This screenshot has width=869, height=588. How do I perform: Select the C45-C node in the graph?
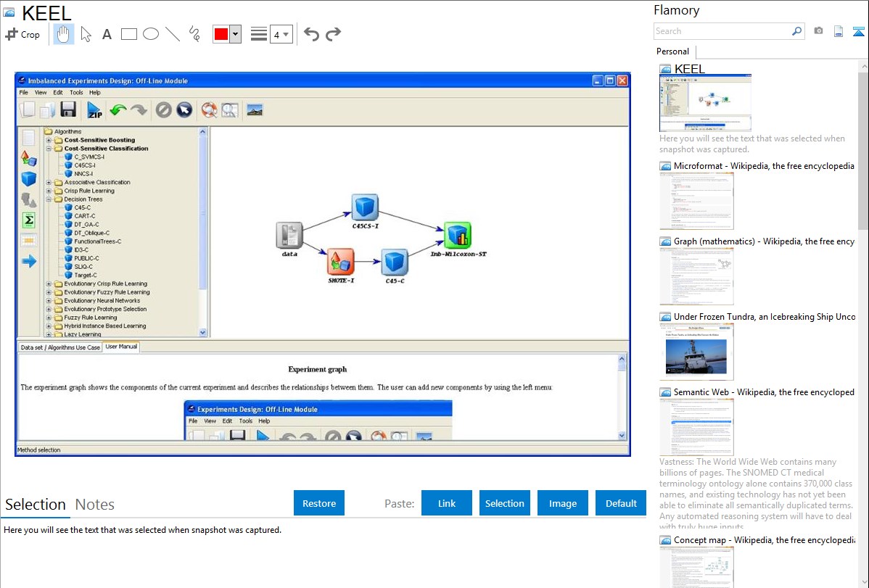coord(395,262)
